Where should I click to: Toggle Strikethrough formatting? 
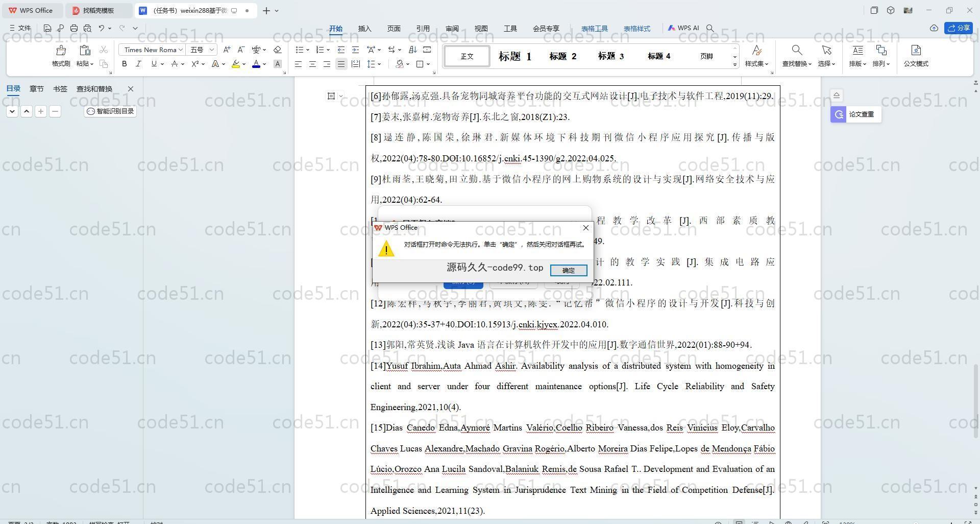click(x=174, y=64)
